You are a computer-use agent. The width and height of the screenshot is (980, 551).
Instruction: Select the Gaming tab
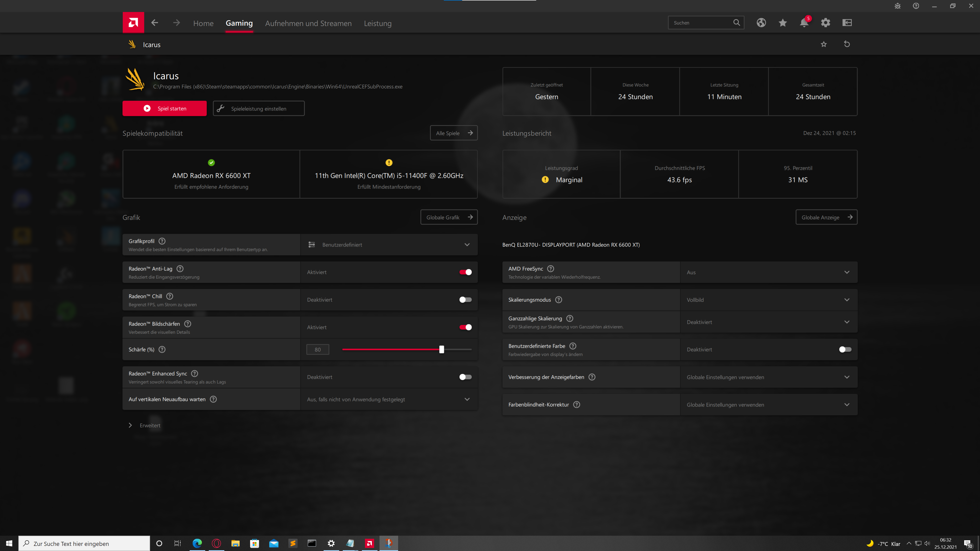click(239, 23)
